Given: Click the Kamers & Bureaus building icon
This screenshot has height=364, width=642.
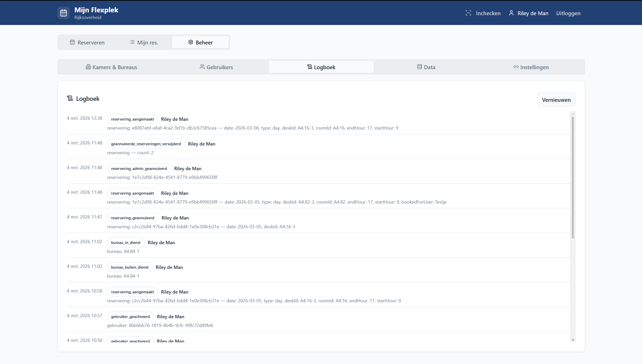Looking at the screenshot, I should [88, 67].
